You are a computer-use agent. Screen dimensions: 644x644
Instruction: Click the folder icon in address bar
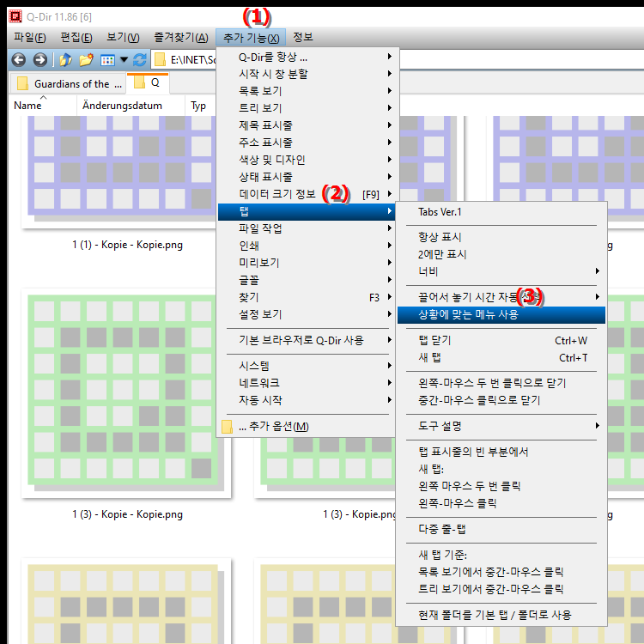(160, 60)
